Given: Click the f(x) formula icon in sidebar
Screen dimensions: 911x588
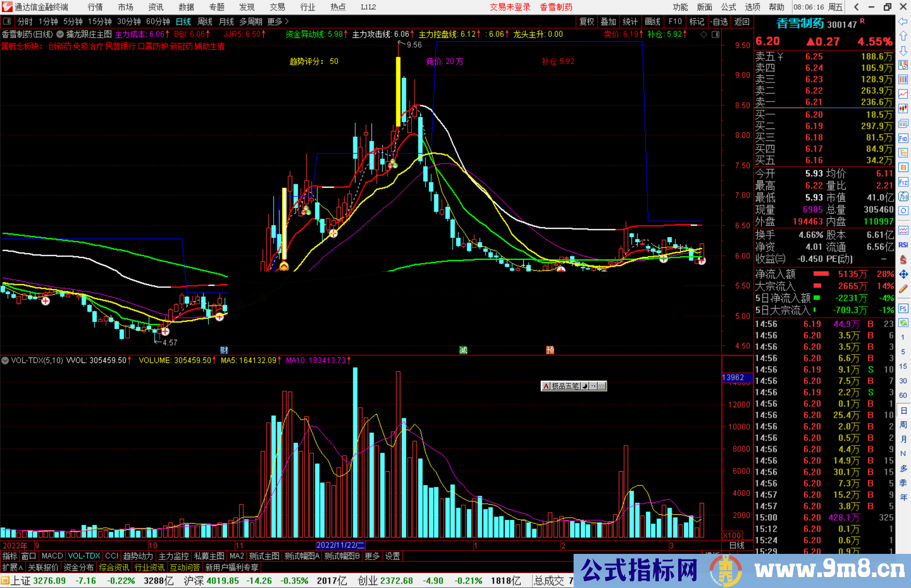Looking at the screenshot, I should tap(903, 196).
